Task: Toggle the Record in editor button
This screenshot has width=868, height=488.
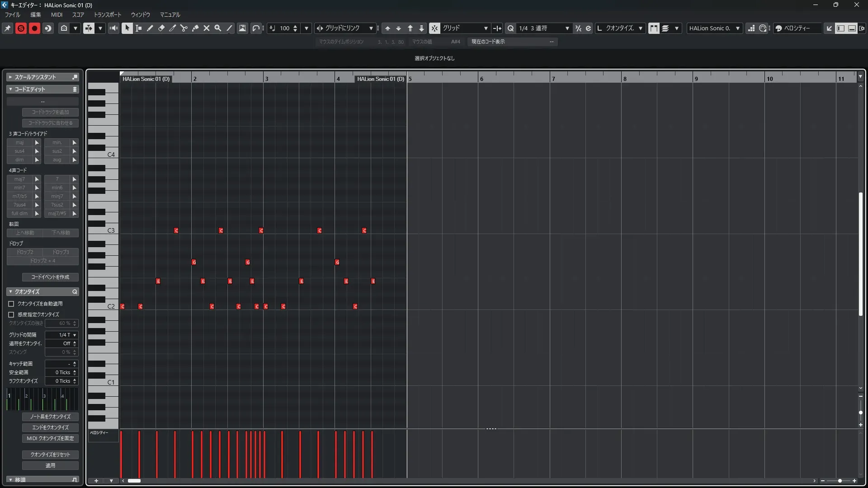Action: coord(34,28)
